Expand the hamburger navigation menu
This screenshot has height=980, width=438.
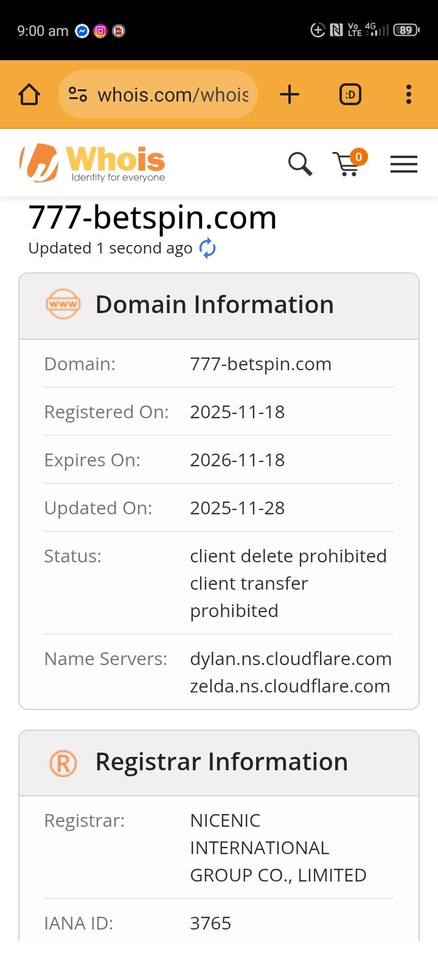point(404,164)
